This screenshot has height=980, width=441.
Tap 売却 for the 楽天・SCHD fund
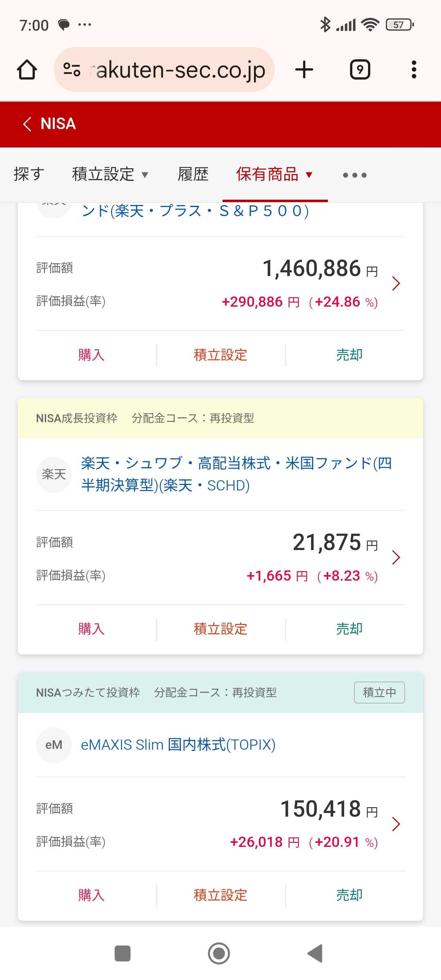349,629
